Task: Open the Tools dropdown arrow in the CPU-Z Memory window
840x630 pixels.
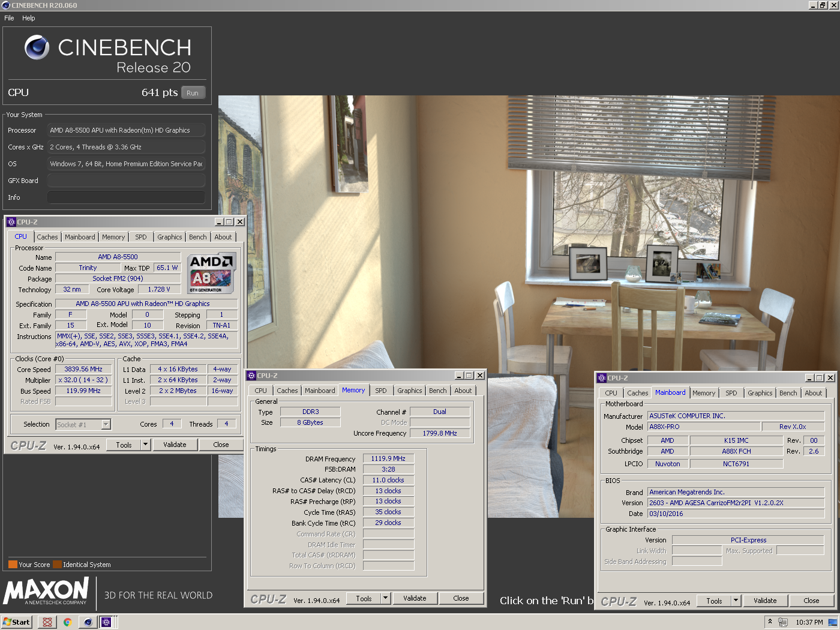Action: point(385,598)
